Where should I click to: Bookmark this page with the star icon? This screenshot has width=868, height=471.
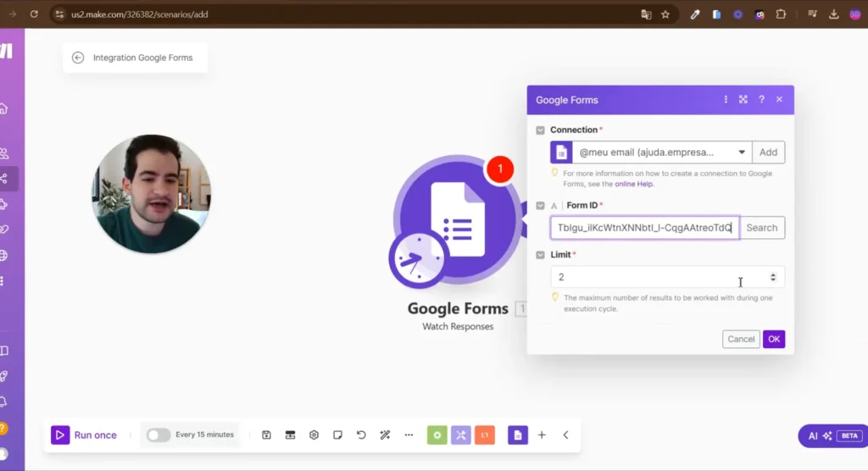pyautogui.click(x=665, y=14)
